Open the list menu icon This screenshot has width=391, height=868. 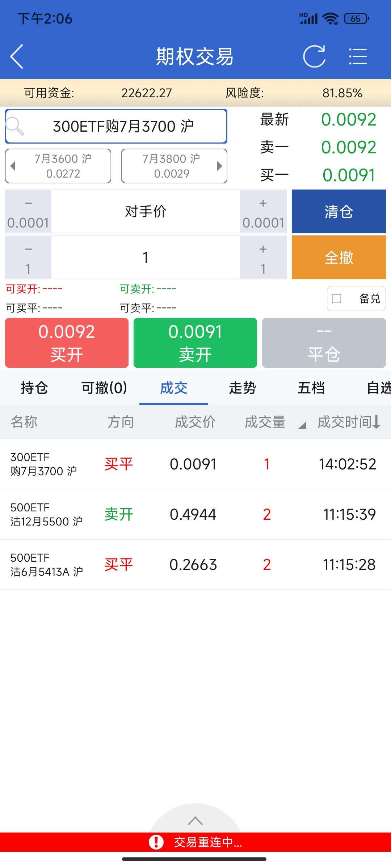(x=358, y=56)
